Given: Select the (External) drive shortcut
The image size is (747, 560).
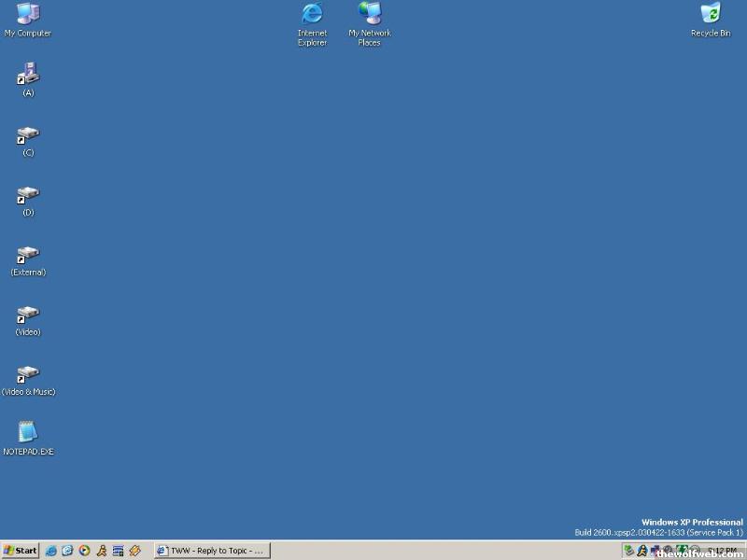Looking at the screenshot, I should pyautogui.click(x=28, y=255).
